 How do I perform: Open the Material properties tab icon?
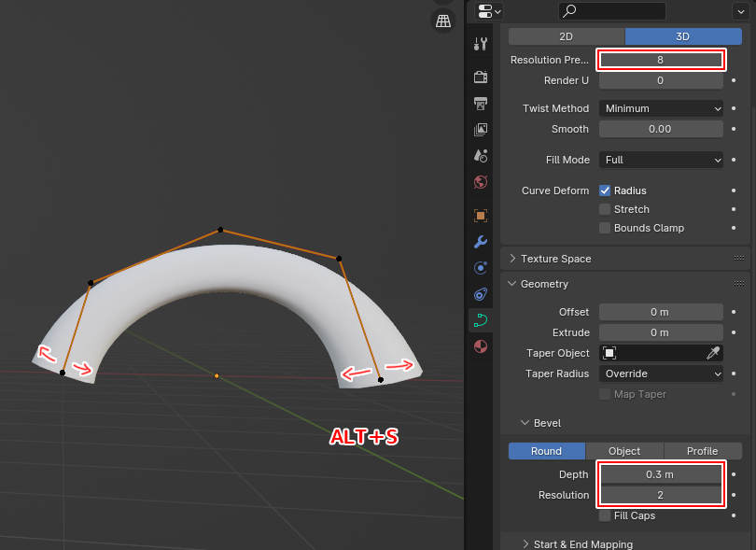point(481,346)
